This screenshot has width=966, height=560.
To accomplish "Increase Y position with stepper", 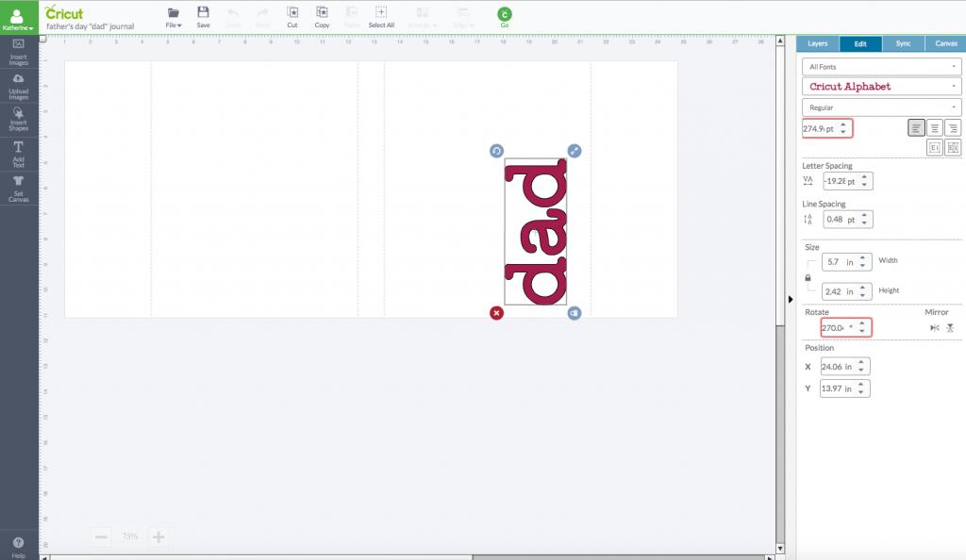I will click(x=861, y=385).
